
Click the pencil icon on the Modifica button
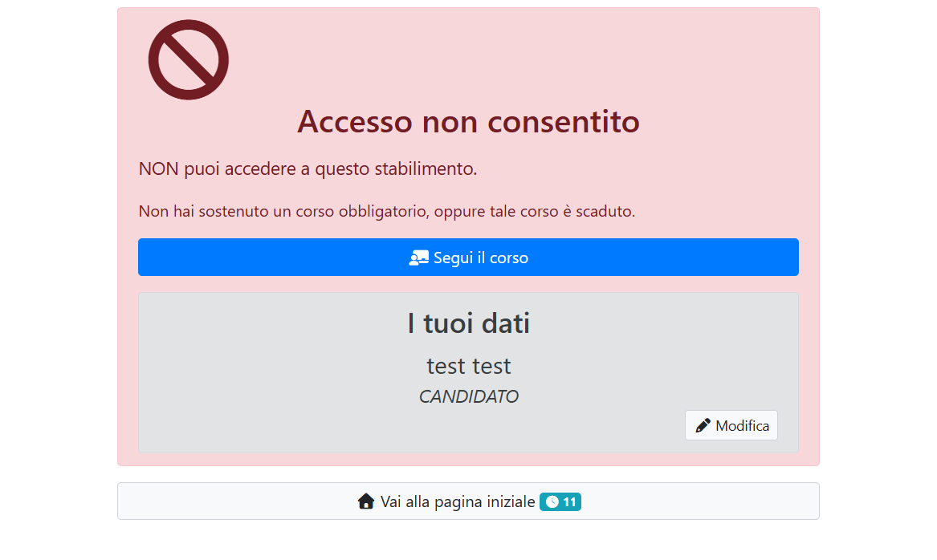(703, 424)
